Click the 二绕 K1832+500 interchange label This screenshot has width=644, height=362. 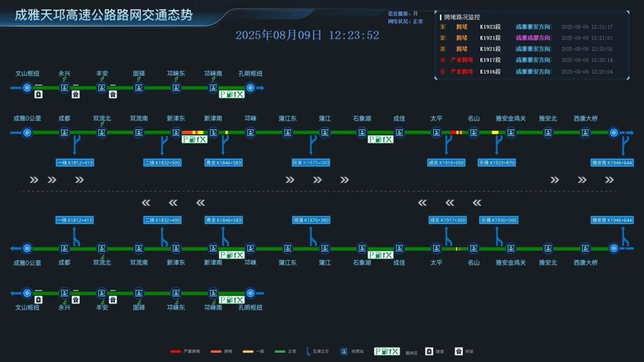tap(163, 163)
